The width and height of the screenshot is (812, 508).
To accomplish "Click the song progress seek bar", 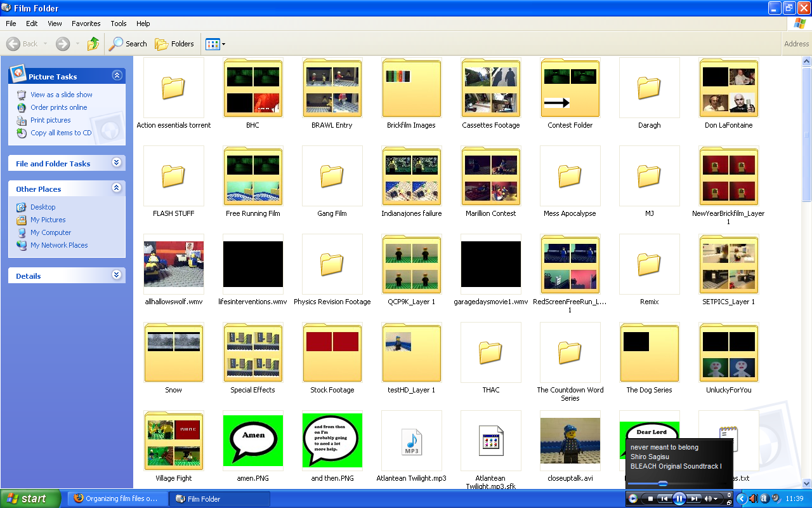I will tap(662, 483).
